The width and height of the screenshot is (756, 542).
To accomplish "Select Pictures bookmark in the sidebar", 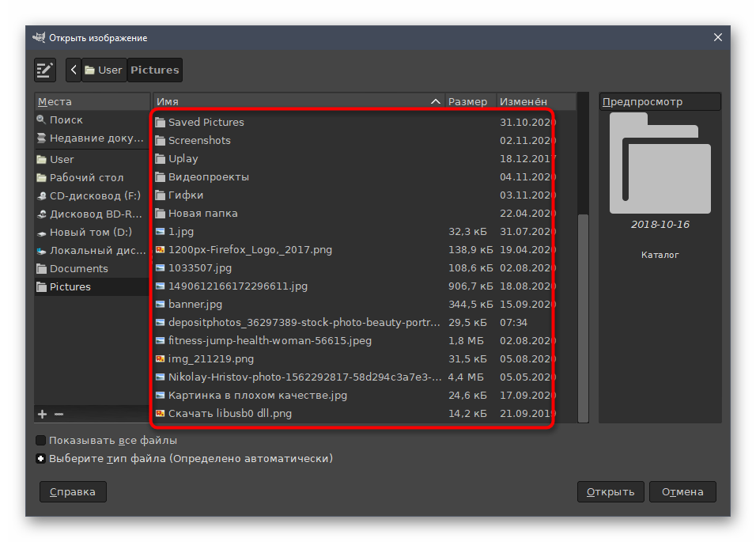I will click(x=92, y=287).
